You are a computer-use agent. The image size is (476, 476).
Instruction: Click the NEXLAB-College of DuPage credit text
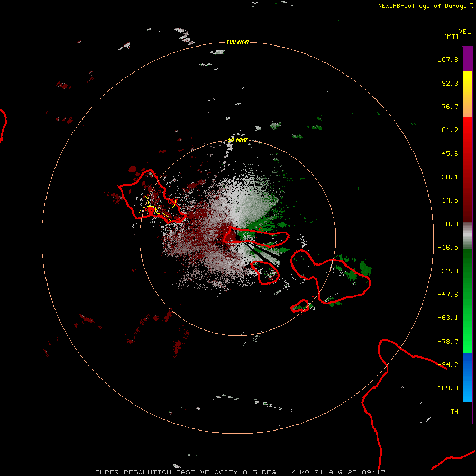(425, 6)
